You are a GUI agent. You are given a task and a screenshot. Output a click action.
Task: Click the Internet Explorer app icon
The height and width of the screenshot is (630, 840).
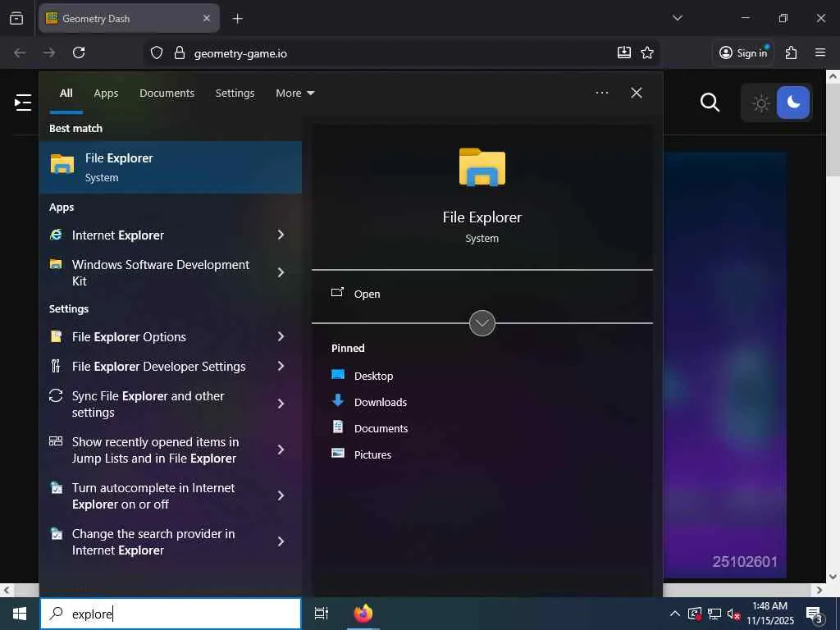coord(56,235)
